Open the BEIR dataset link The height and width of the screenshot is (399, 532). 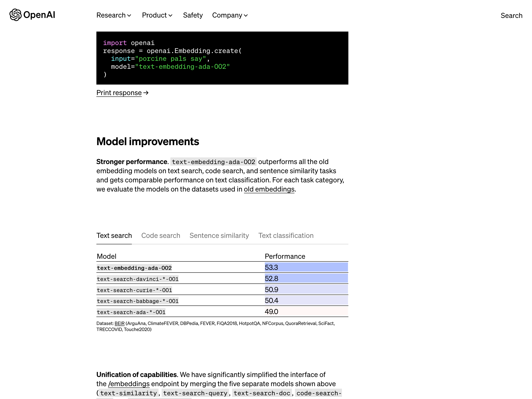120,323
